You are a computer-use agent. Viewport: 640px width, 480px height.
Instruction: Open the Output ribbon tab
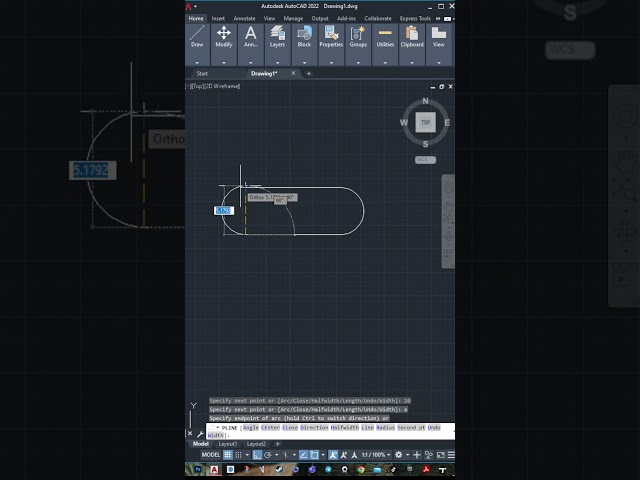[320, 18]
